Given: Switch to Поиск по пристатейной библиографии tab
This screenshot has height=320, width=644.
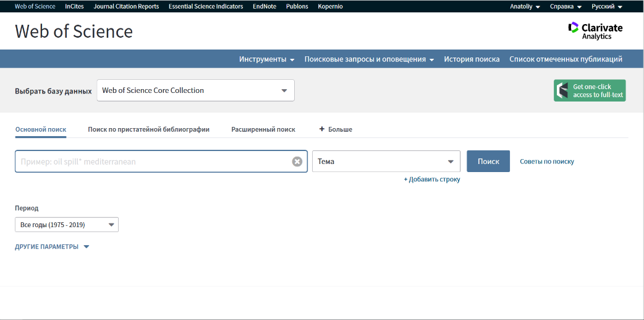Looking at the screenshot, I should (149, 129).
